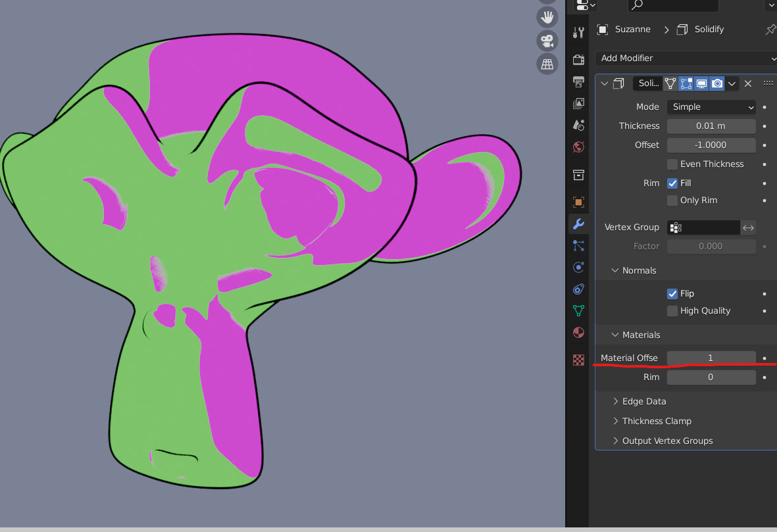Open the Texture checkerboard tab icon
The image size is (777, 532).
coord(578,360)
